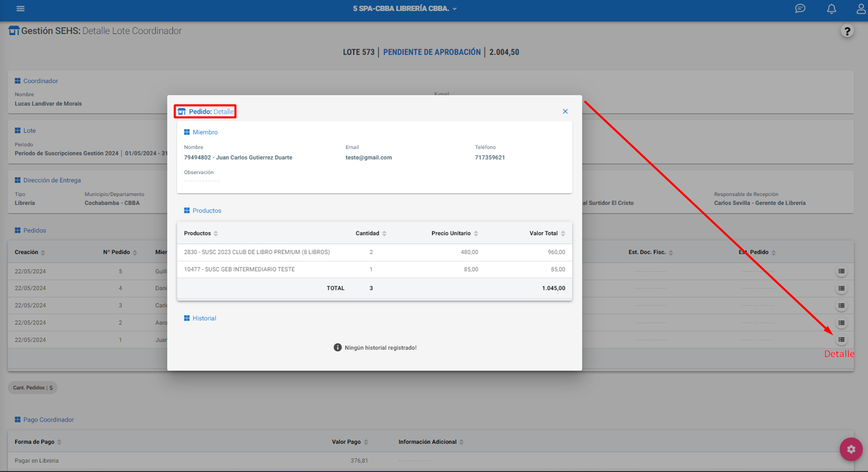Open the hamburger navigation menu
This screenshot has height=472, width=868.
[x=20, y=9]
